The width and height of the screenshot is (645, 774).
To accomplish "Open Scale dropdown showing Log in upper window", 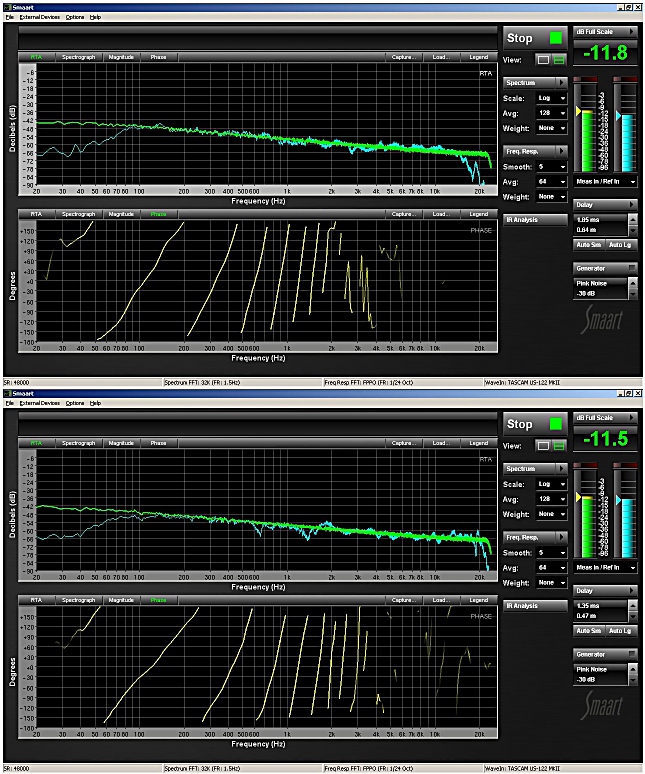I will tap(552, 98).
